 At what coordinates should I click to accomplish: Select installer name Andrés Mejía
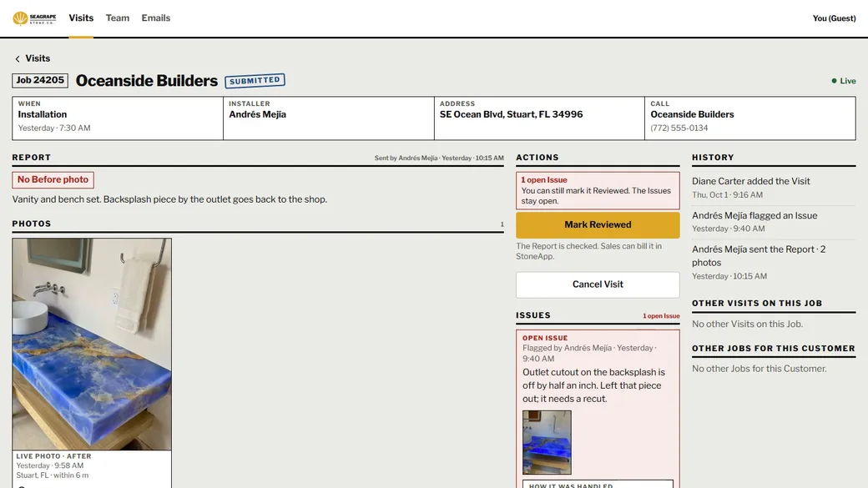click(x=257, y=114)
